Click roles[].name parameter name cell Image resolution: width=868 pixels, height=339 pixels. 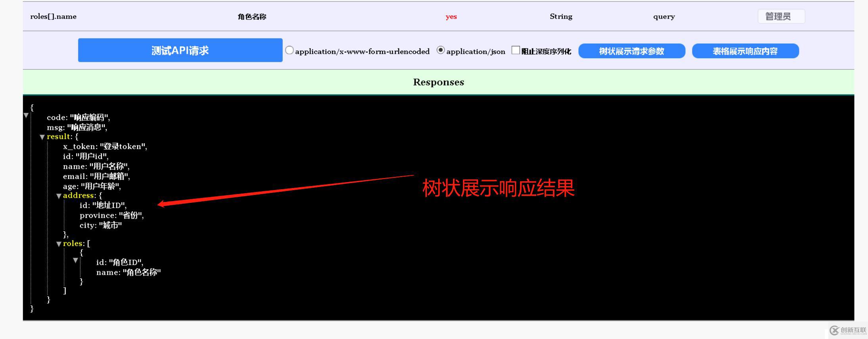(54, 16)
